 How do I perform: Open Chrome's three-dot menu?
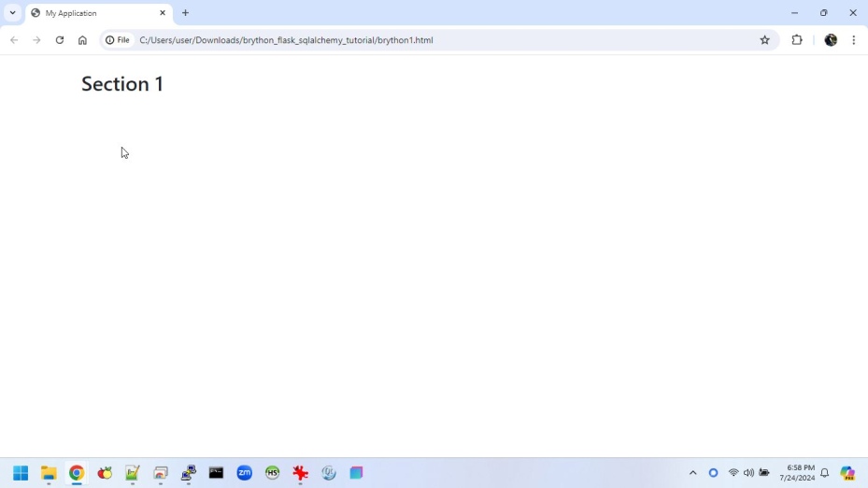tap(853, 40)
